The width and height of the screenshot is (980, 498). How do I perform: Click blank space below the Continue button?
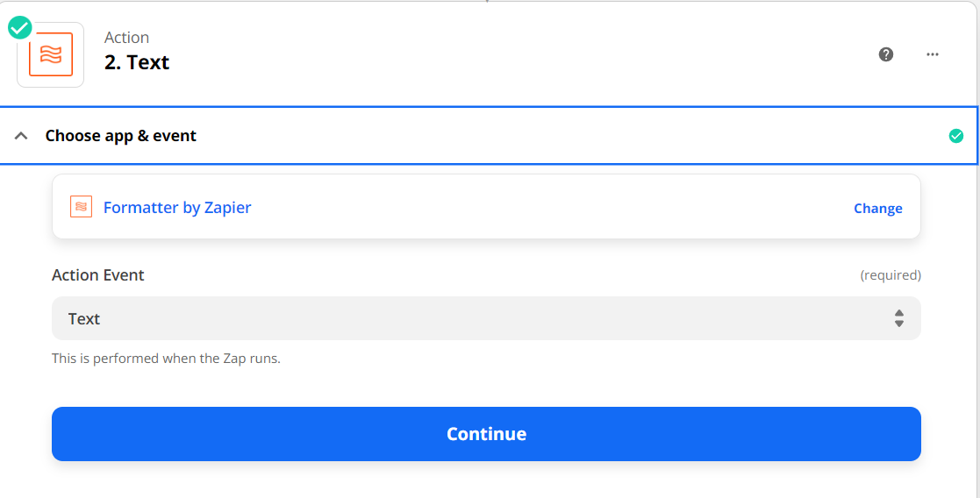(486, 480)
